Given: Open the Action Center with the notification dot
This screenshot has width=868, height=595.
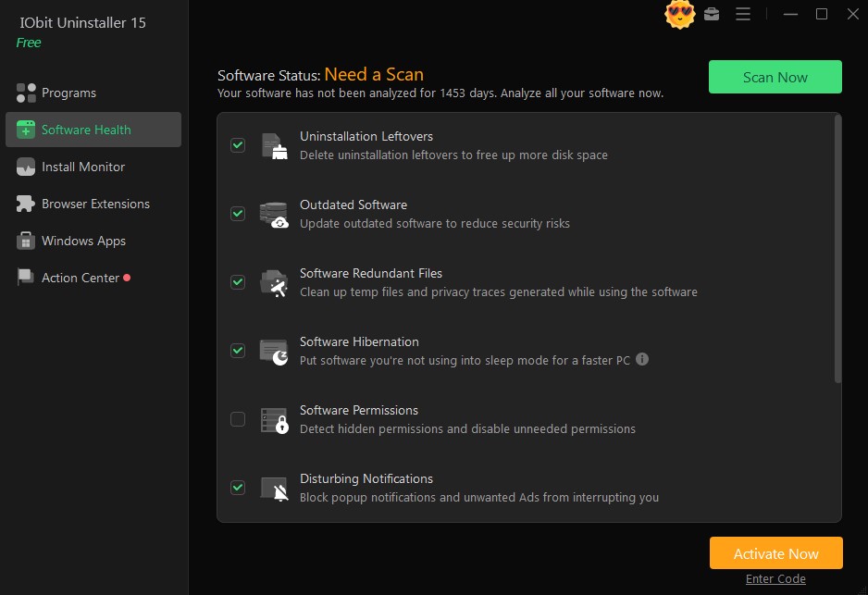Looking at the screenshot, I should [81, 278].
